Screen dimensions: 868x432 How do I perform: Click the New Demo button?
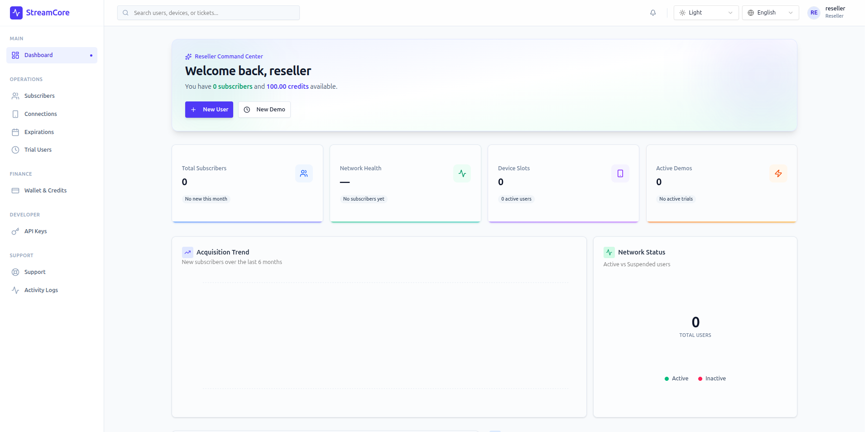coord(264,109)
